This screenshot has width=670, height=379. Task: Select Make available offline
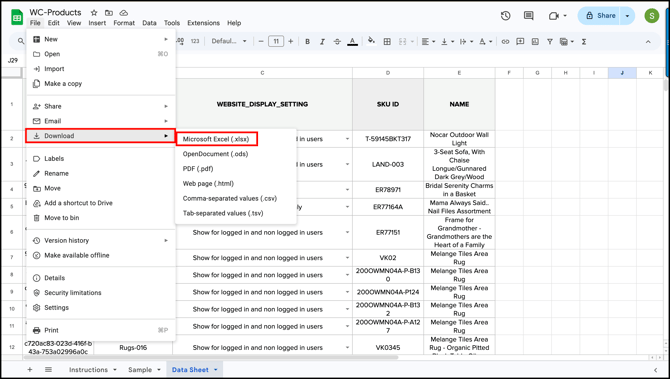click(76, 256)
